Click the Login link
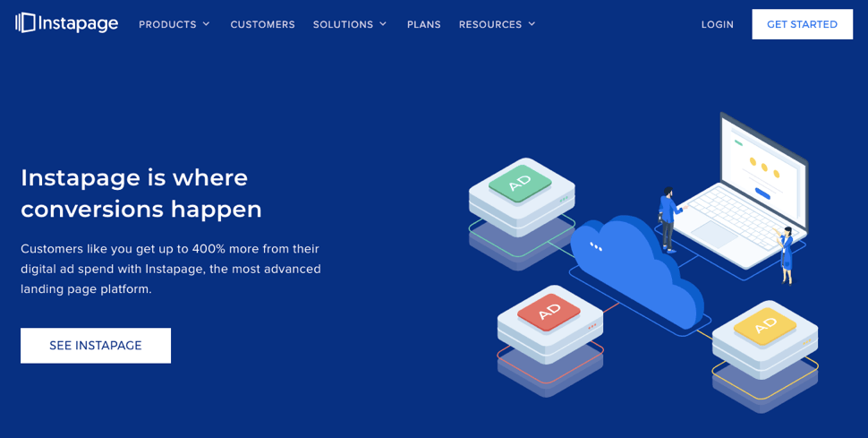Screen dimensions: 868x438 (x=718, y=24)
